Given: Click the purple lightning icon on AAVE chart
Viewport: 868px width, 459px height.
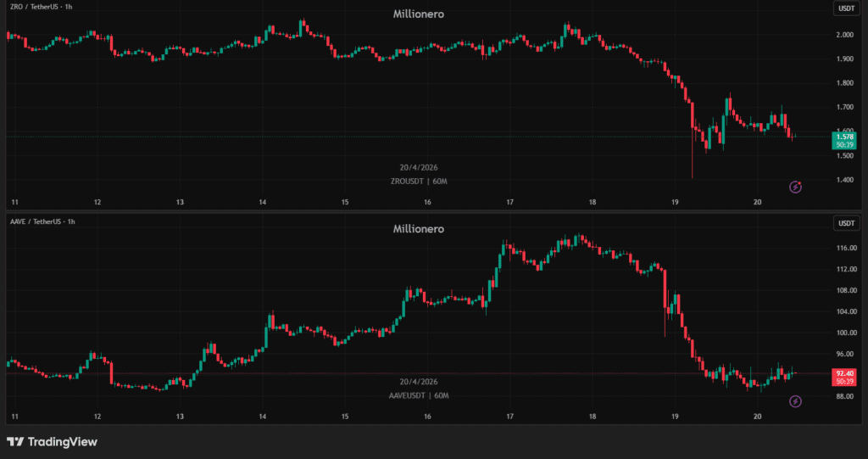Looking at the screenshot, I should coord(795,401).
